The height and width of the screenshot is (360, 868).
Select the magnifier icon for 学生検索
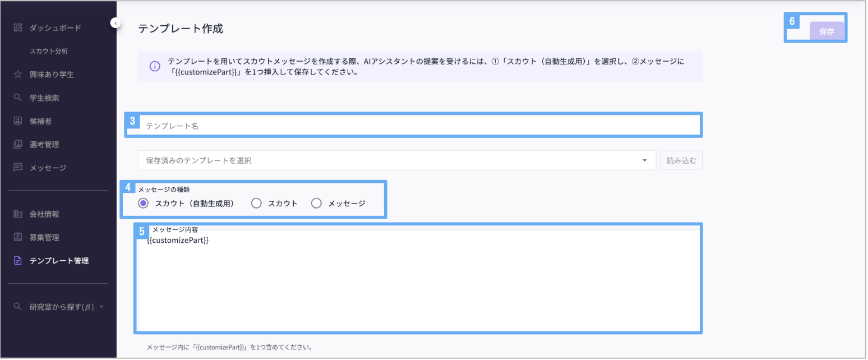pyautogui.click(x=17, y=97)
